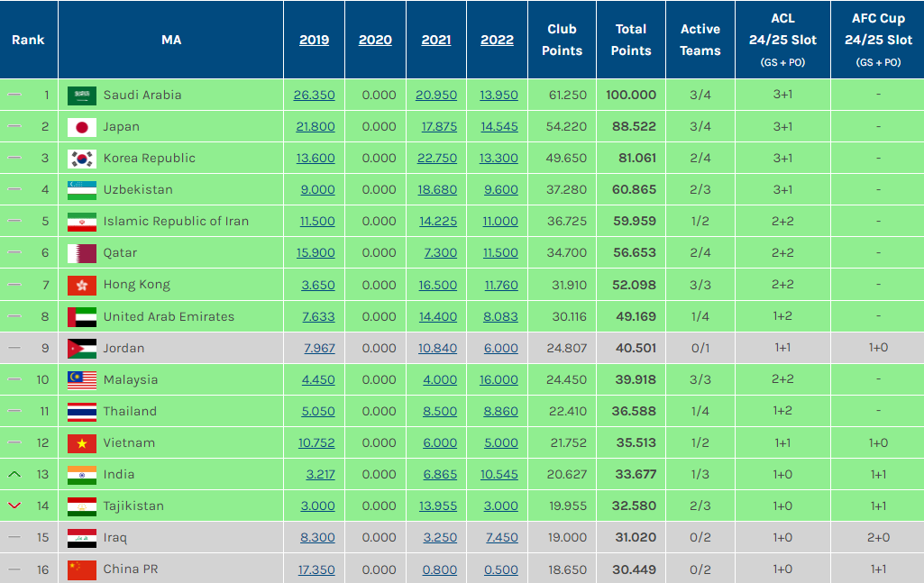The width and height of the screenshot is (924, 583).
Task: Open Uzbekistan's 2021 points 18.680
Action: click(437, 190)
